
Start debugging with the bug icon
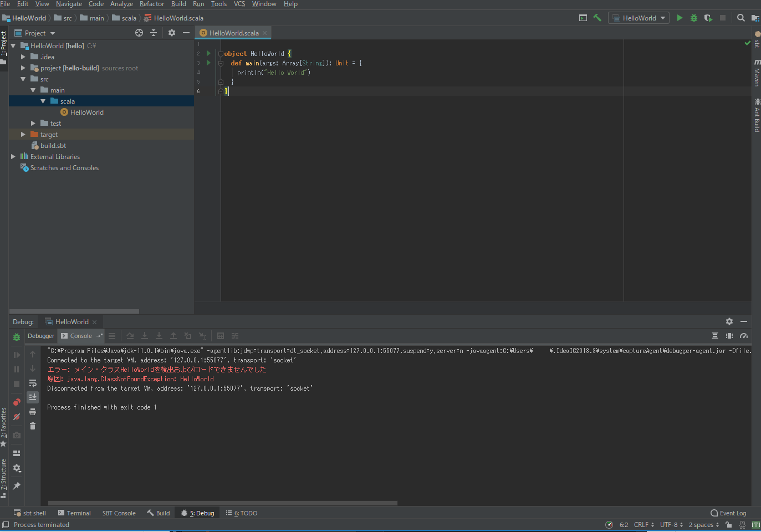coord(693,17)
